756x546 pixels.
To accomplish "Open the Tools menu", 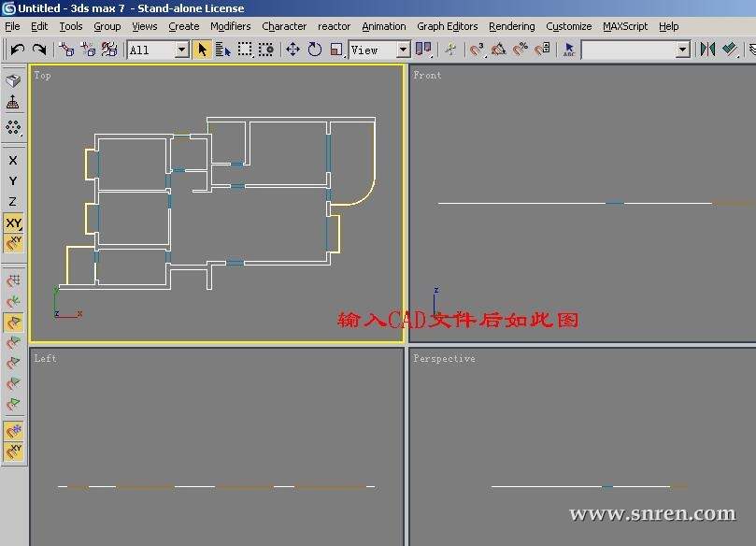I will pyautogui.click(x=71, y=26).
